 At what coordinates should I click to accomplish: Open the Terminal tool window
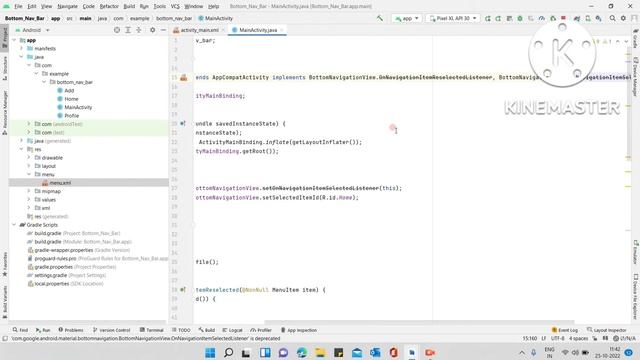pos(151,330)
